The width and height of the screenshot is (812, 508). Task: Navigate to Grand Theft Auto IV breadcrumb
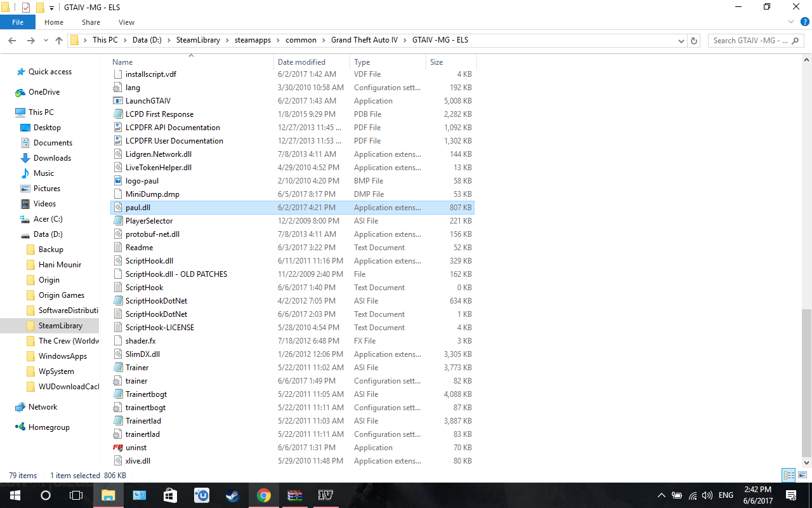[364, 40]
